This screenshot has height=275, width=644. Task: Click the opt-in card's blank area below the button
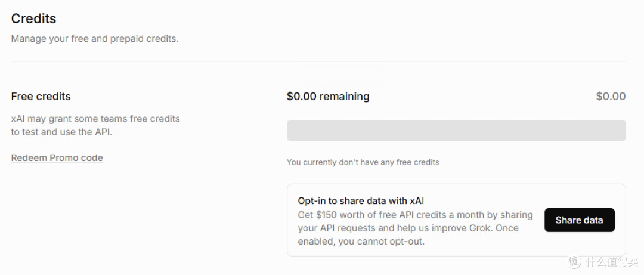pos(580,243)
